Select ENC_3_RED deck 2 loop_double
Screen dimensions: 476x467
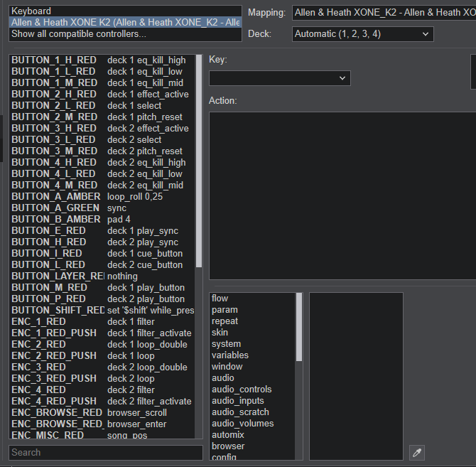[102, 367]
